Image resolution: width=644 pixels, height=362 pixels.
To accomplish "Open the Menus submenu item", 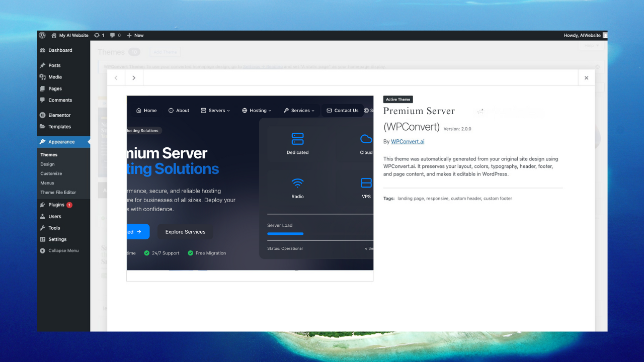I will (x=47, y=183).
